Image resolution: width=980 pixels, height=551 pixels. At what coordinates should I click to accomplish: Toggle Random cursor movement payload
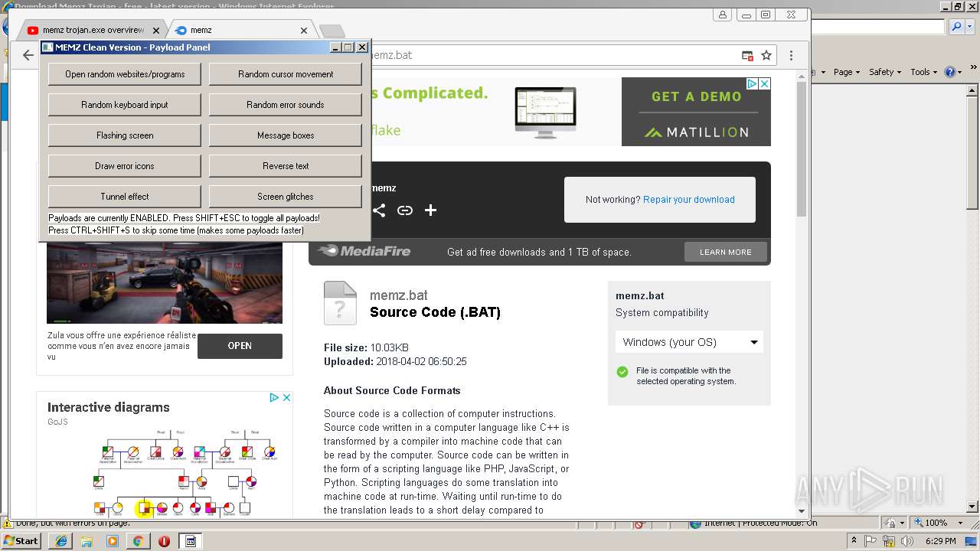click(x=286, y=74)
